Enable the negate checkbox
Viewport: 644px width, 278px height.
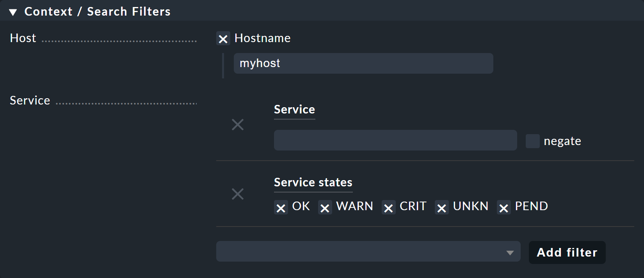click(x=532, y=141)
